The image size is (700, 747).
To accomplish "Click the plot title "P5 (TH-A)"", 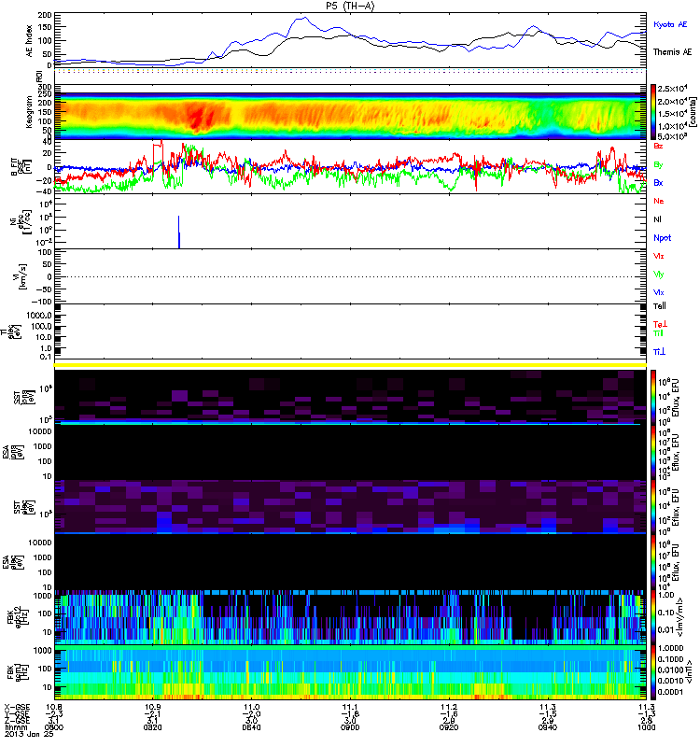I will pyautogui.click(x=350, y=6).
